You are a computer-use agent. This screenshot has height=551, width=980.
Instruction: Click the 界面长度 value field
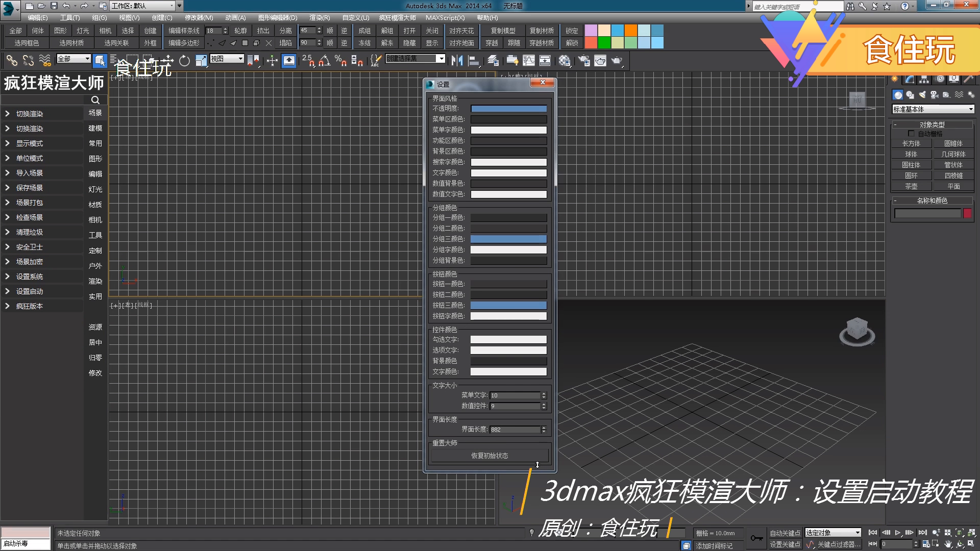[x=515, y=430]
